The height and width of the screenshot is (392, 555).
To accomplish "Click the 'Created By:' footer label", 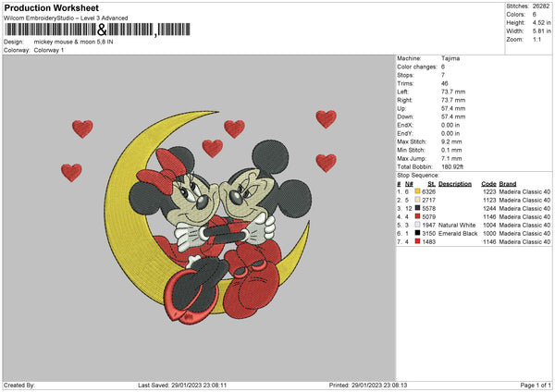I will click(19, 385).
